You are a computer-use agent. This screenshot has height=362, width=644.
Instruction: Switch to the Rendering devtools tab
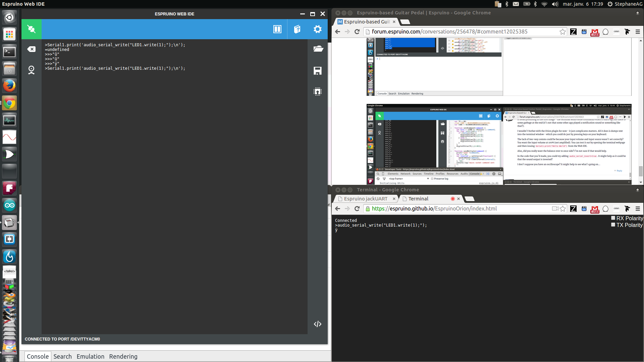(x=123, y=356)
